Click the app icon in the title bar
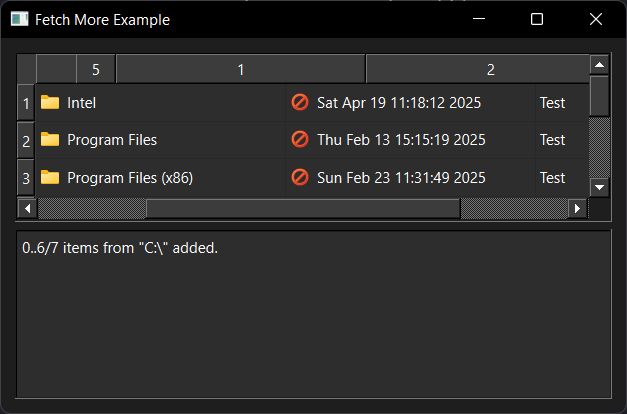Screen dimensions: 627x414 coord(20,19)
